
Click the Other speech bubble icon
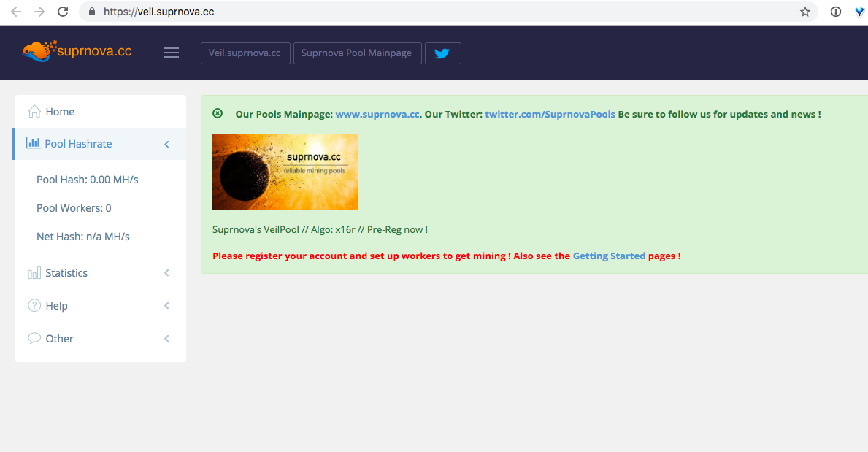34,338
